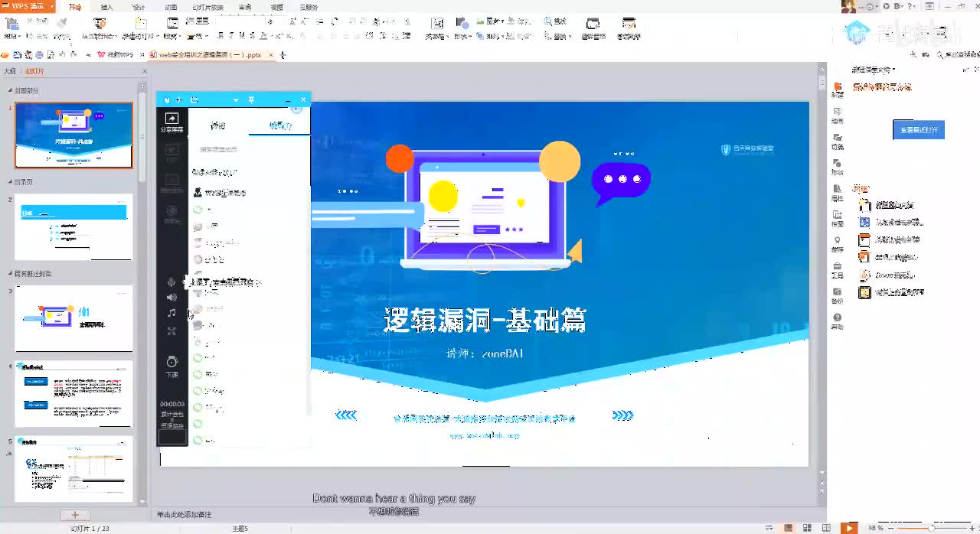The image size is (980, 534).
Task: Click the notes area 单击此处添加备注
Action: point(184,515)
